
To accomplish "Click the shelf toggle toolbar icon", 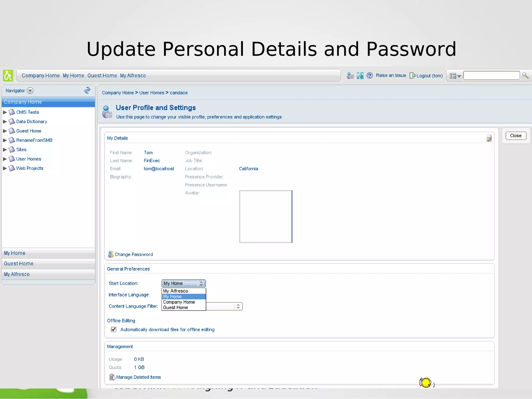I will [x=360, y=76].
